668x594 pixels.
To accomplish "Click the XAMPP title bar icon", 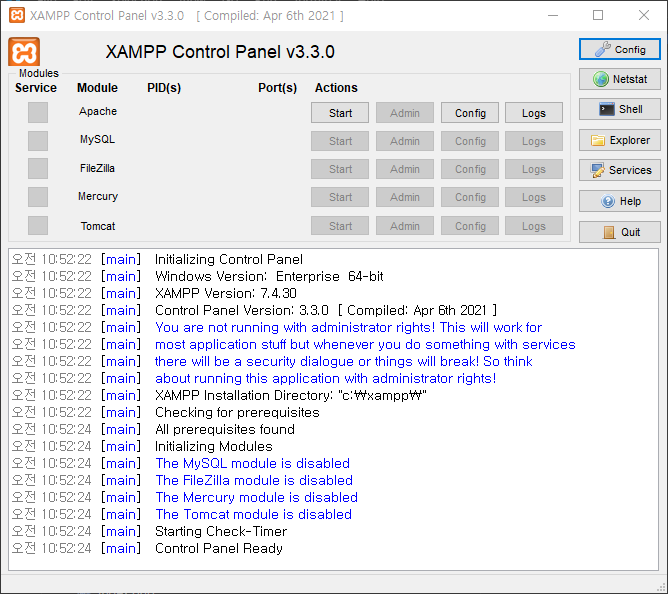I will 17,15.
